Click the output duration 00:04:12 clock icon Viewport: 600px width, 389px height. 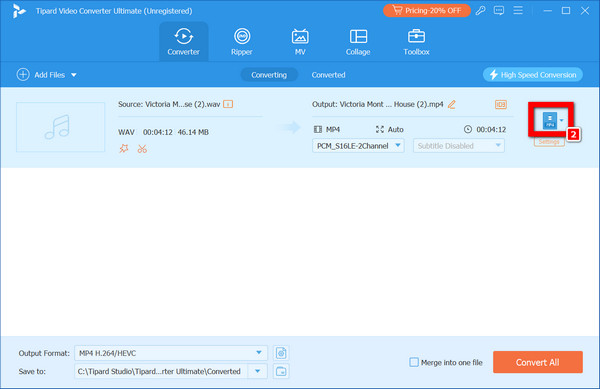point(468,129)
